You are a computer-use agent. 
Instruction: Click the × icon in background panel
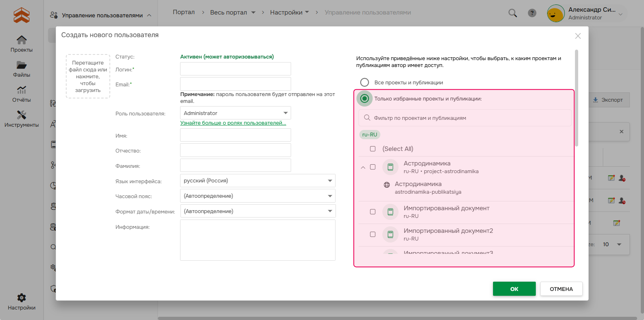pyautogui.click(x=621, y=132)
